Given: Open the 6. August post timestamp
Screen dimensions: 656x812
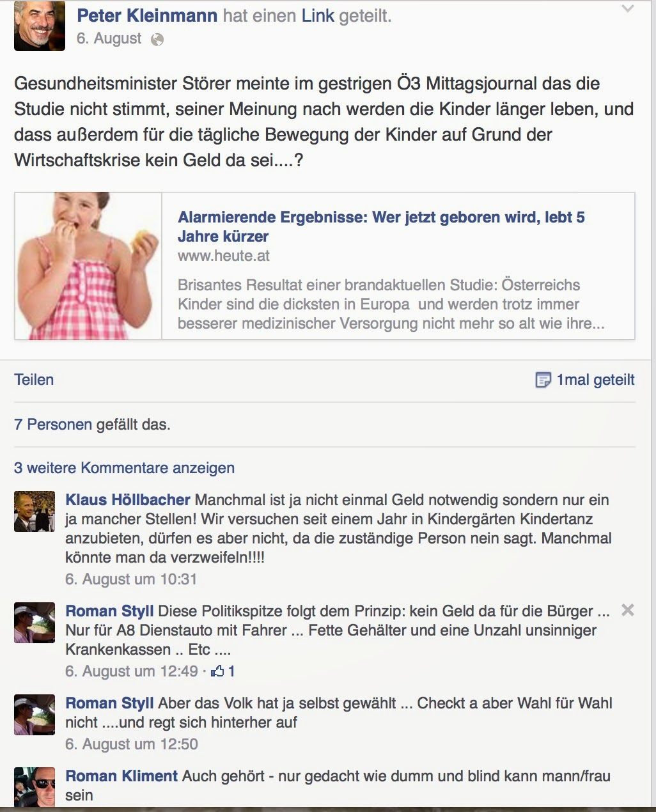Looking at the screenshot, I should pos(109,38).
